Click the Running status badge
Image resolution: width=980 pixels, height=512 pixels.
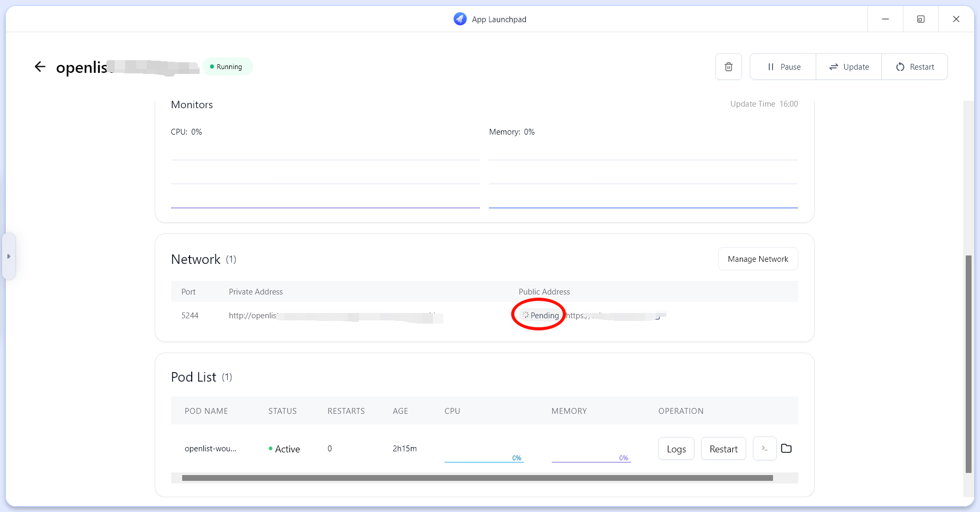click(228, 67)
